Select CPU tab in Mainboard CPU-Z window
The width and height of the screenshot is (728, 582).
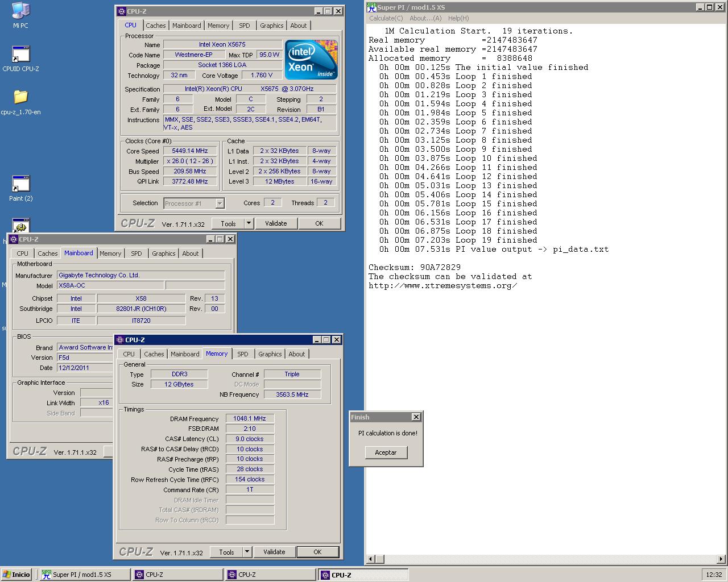point(23,253)
